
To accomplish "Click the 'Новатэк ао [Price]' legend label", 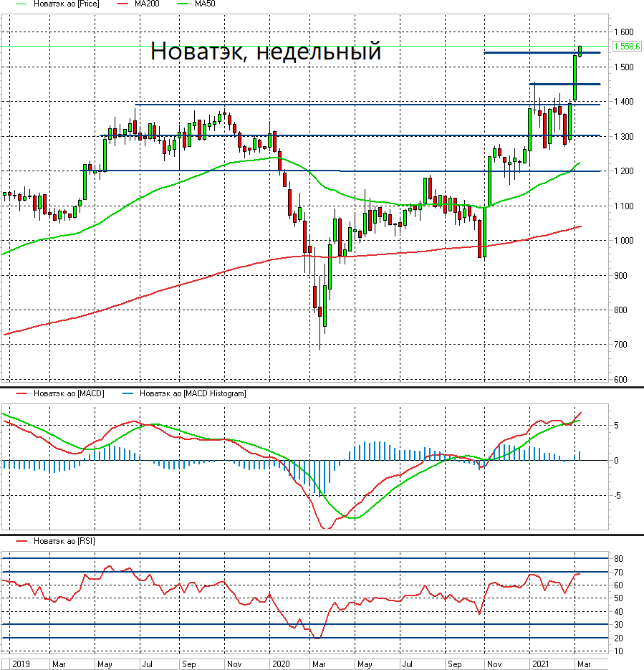I will (66, 4).
